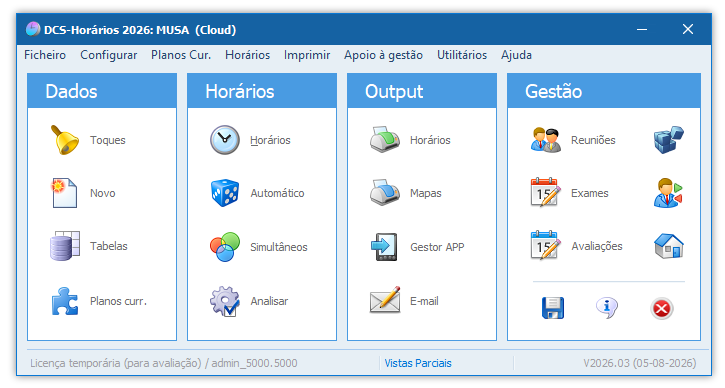Open the Ficheiro menu

tap(45, 55)
